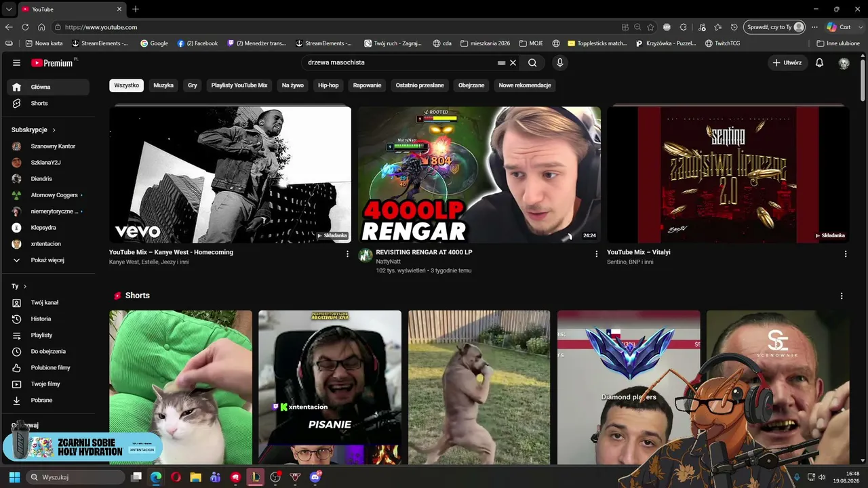
Task: Click the browser reload button
Action: pos(25,27)
